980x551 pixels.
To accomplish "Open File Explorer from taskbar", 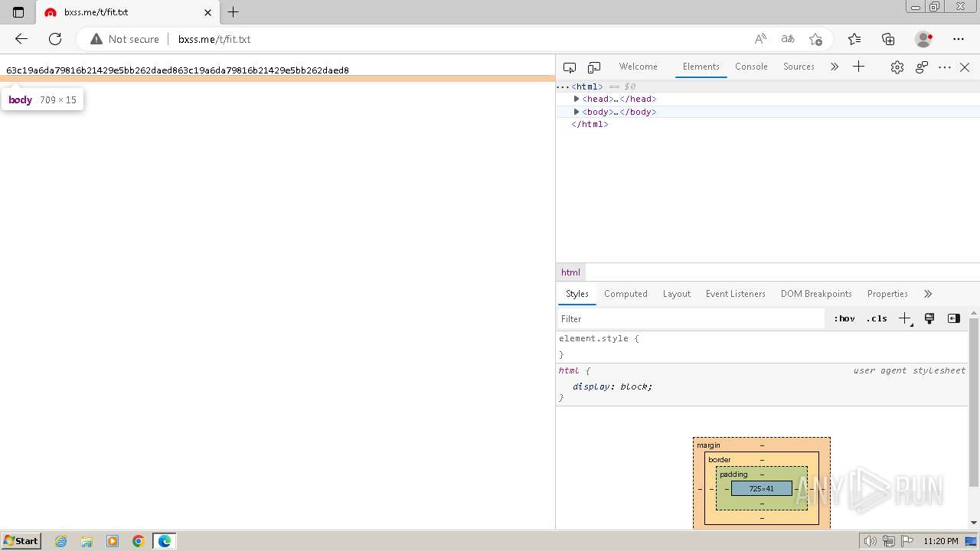I will (x=87, y=541).
